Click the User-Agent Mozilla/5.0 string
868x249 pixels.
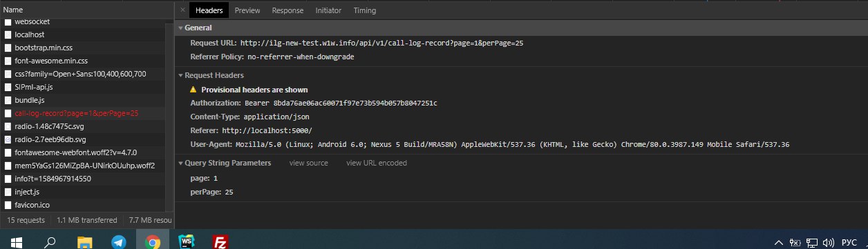512,145
